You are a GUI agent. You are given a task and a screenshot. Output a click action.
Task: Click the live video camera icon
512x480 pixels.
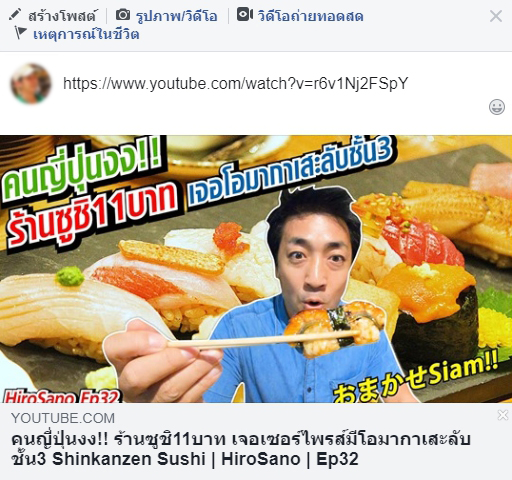[x=245, y=15]
